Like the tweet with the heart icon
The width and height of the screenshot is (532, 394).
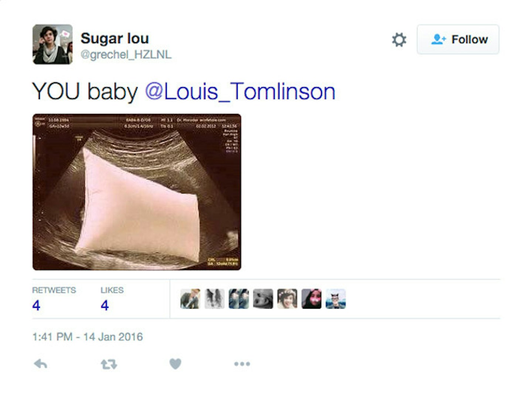[x=175, y=364]
